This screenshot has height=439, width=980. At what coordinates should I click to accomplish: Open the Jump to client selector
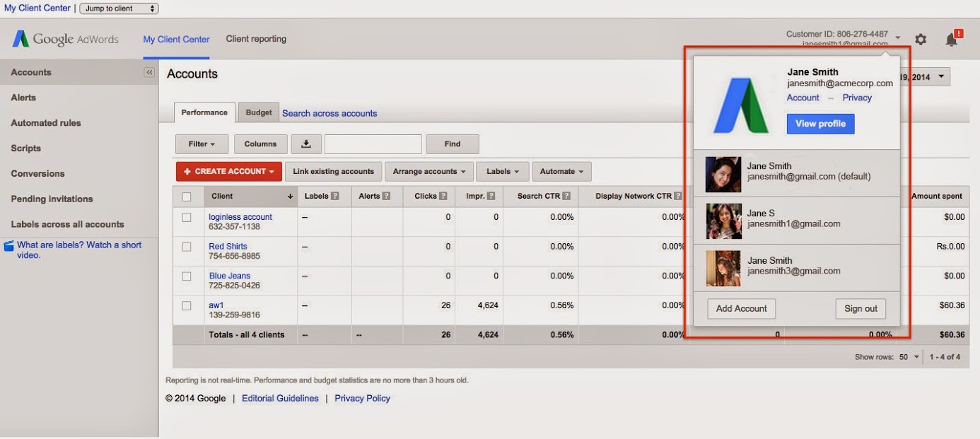119,8
